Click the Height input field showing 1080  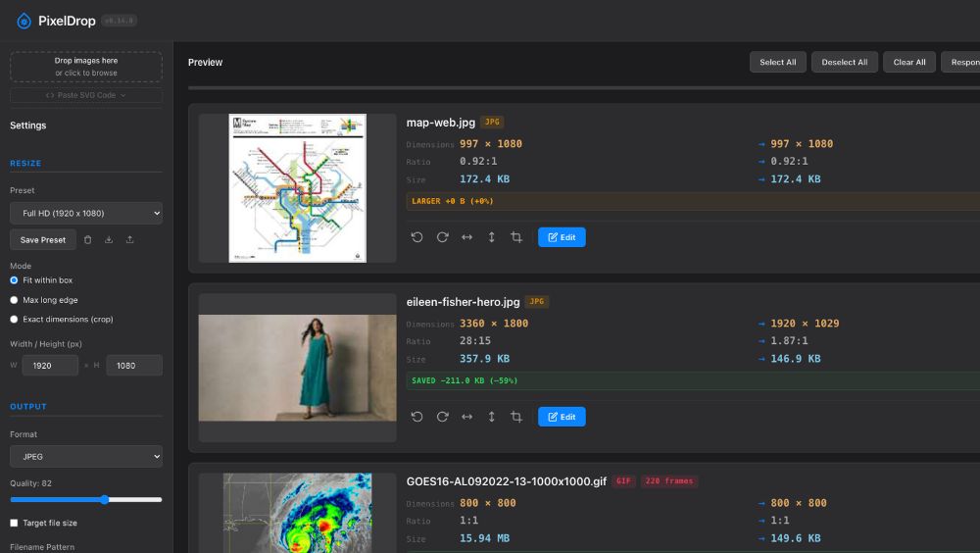tap(134, 366)
